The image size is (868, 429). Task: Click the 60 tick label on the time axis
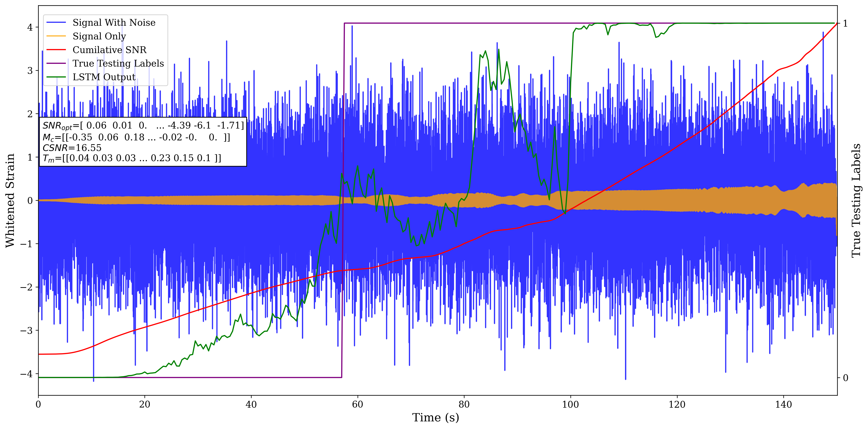point(357,404)
